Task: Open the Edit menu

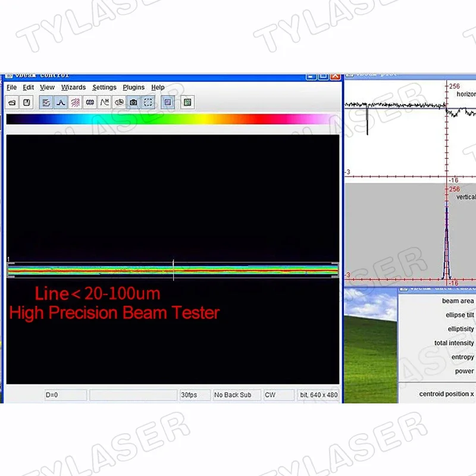Action: 28,87
